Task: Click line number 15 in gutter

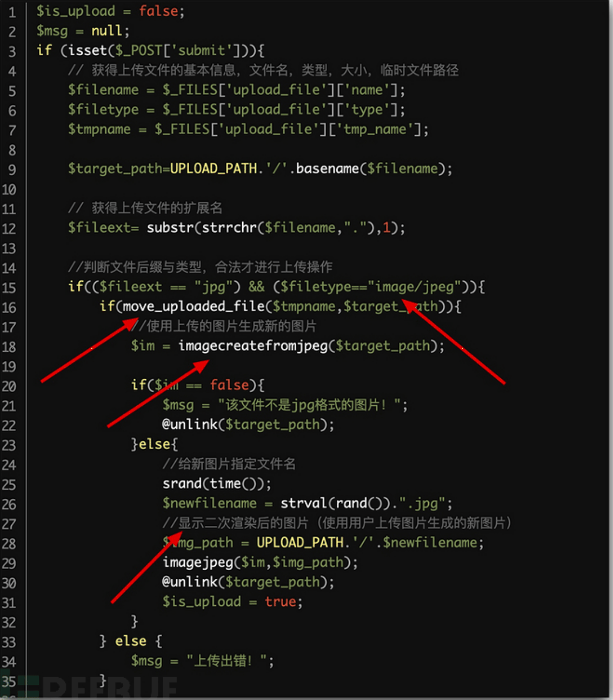Action: (9, 287)
